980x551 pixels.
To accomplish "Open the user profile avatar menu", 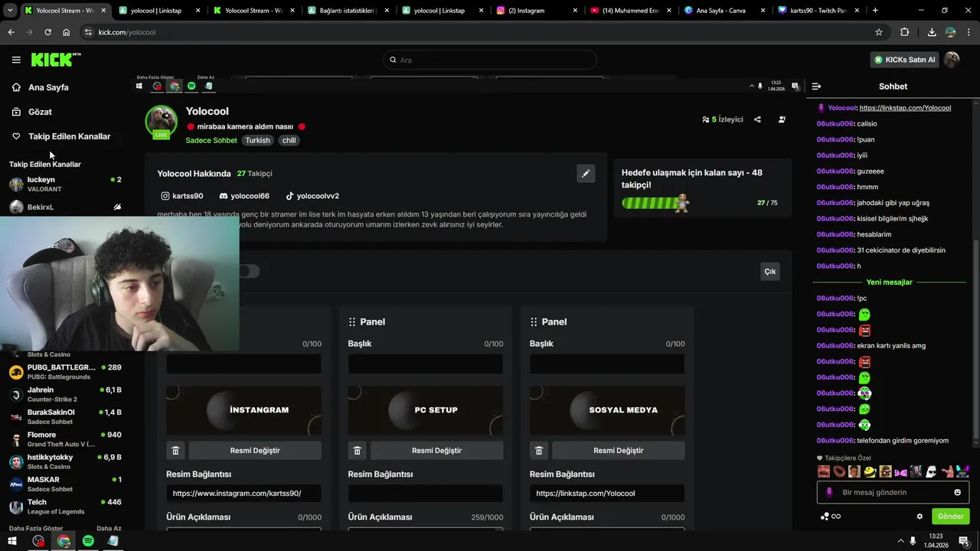I will [952, 60].
